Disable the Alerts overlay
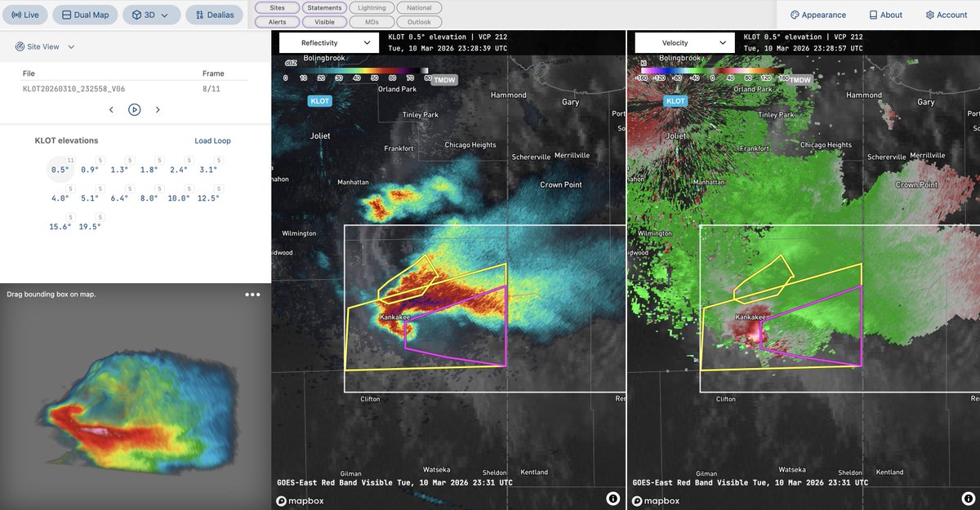 pos(277,22)
